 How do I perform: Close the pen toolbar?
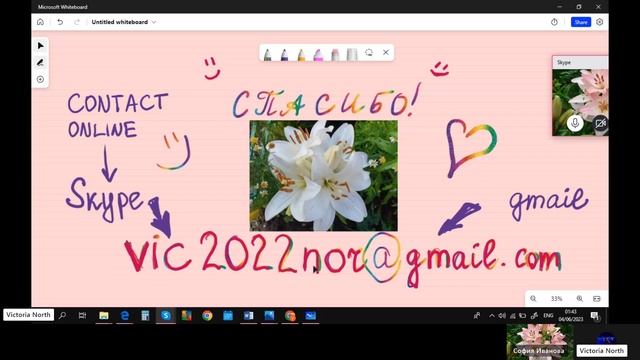coord(386,52)
